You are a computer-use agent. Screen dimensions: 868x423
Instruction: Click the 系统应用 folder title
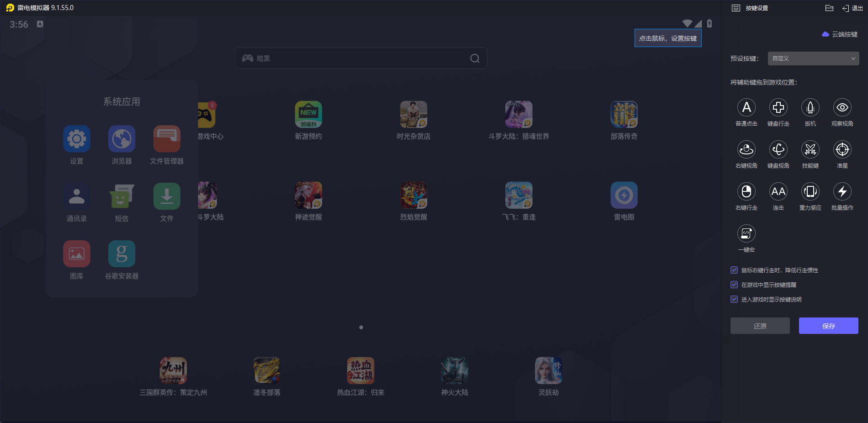122,102
